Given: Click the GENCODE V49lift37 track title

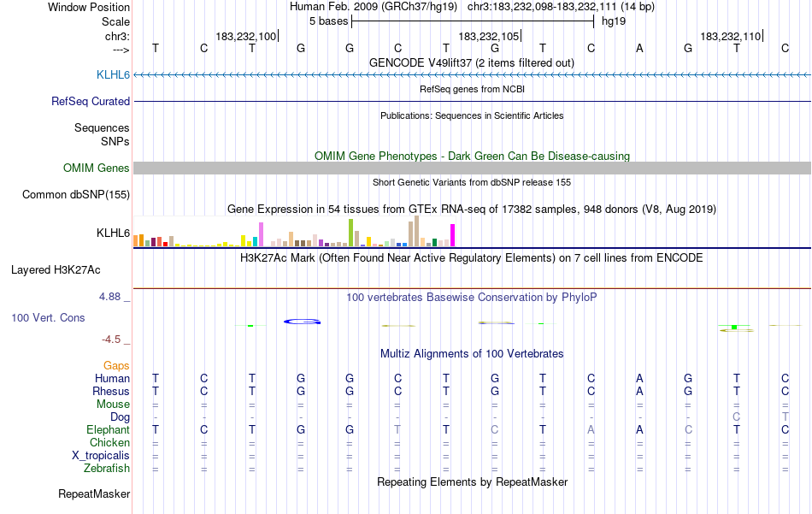Looking at the screenshot, I should 471,62.
